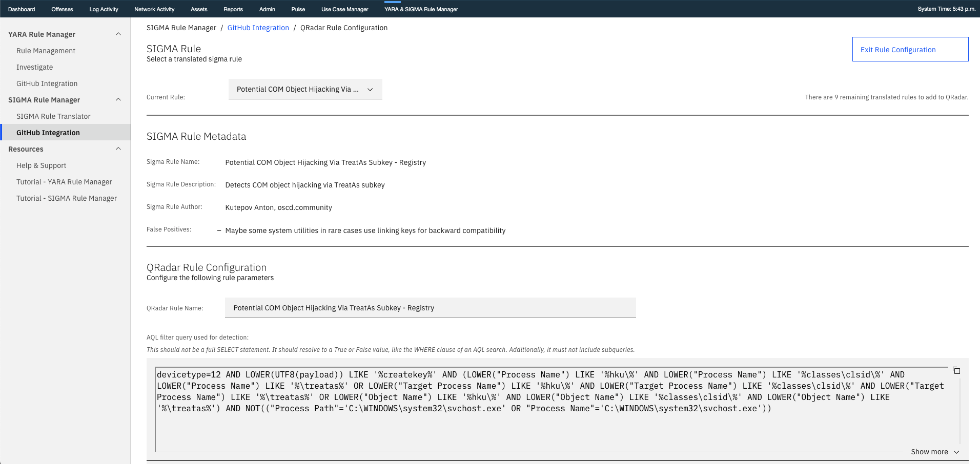Viewport: 980px width, 464px height.
Task: Collapse the SIGMA Rule Manager section
Action: tap(118, 99)
